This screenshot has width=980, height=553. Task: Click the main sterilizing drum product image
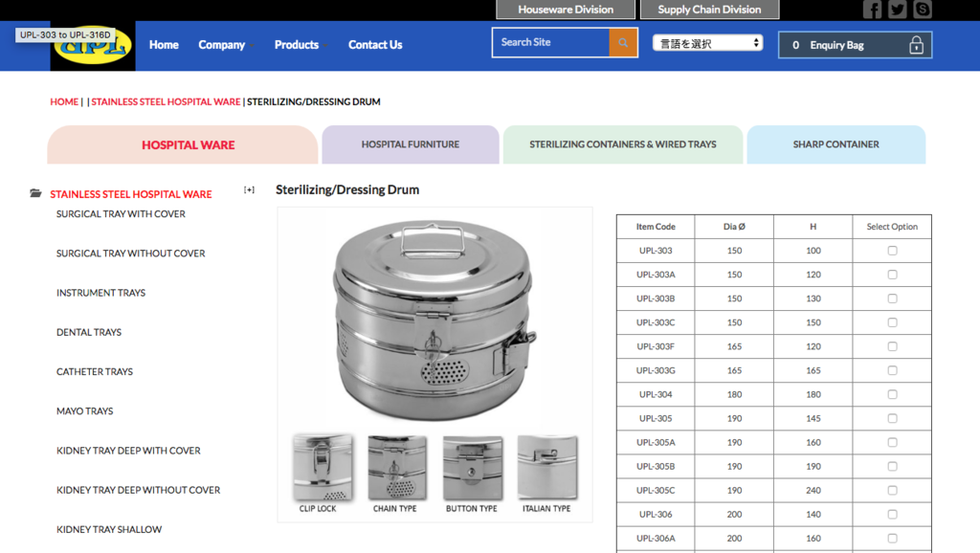pos(434,320)
